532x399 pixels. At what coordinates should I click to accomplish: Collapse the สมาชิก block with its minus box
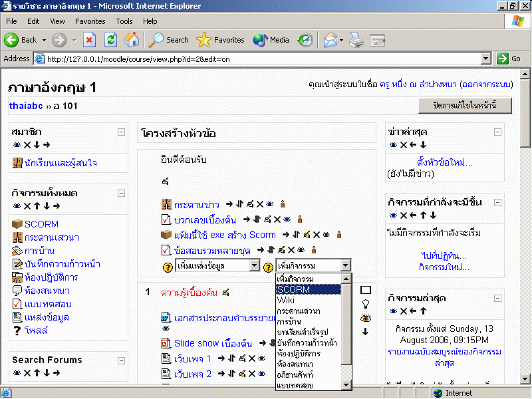click(121, 132)
